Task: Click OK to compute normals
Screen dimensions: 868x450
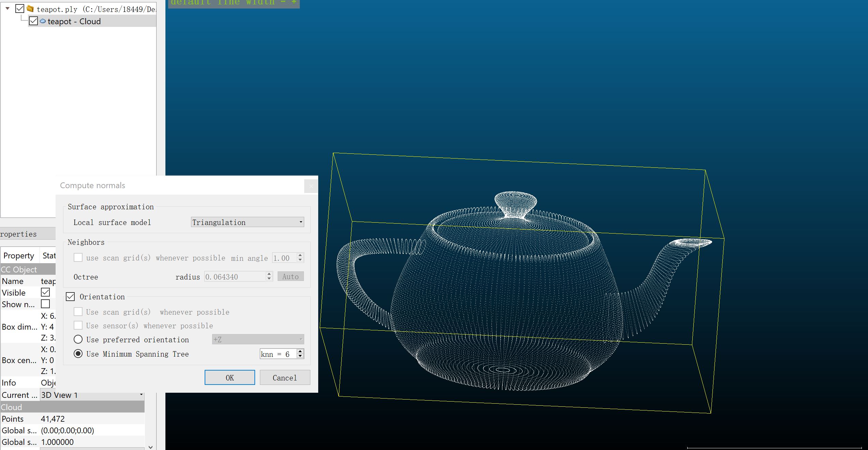Action: point(229,377)
